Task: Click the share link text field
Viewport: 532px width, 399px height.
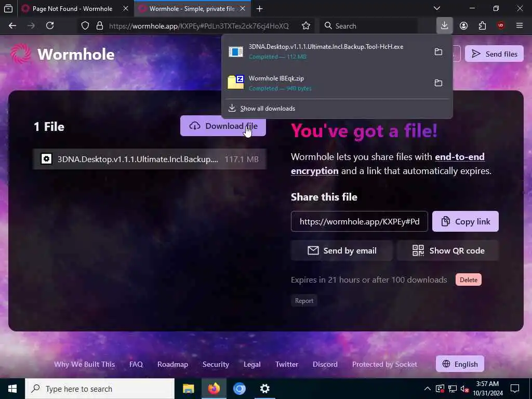Action: click(360, 221)
